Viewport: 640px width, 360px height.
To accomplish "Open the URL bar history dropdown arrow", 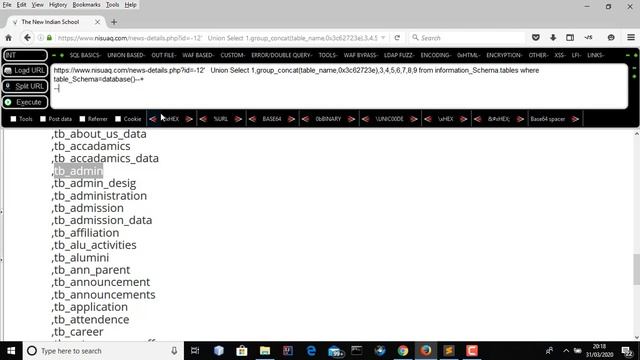I will click(x=383, y=38).
